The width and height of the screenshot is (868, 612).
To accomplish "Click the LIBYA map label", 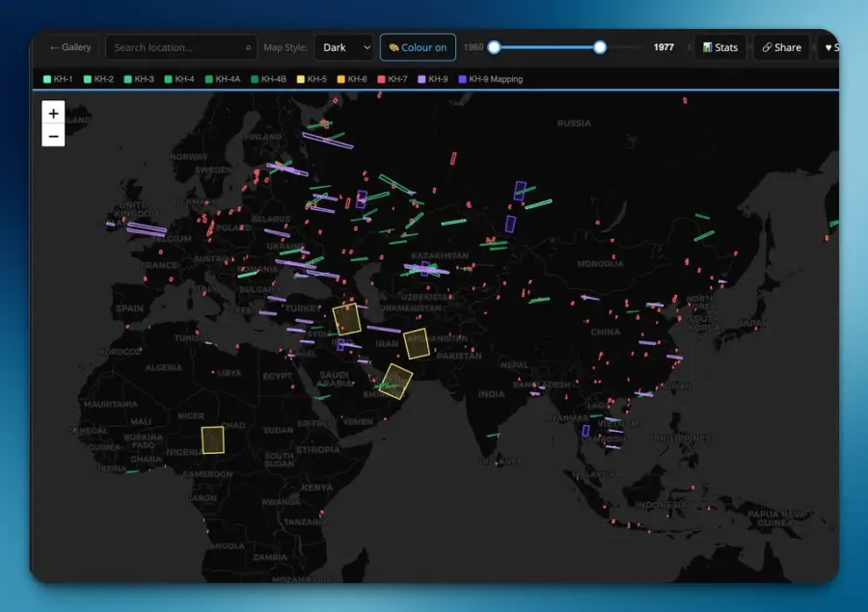I will [229, 374].
